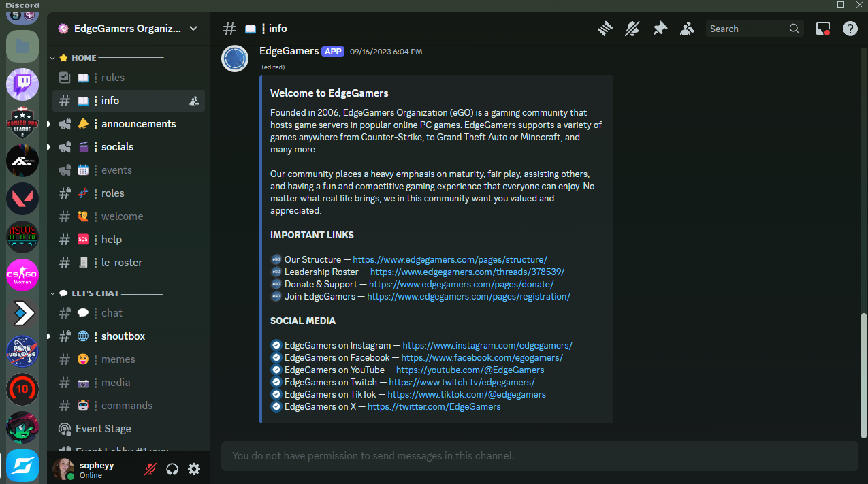Unmute the microphone in user panel

(x=150, y=469)
